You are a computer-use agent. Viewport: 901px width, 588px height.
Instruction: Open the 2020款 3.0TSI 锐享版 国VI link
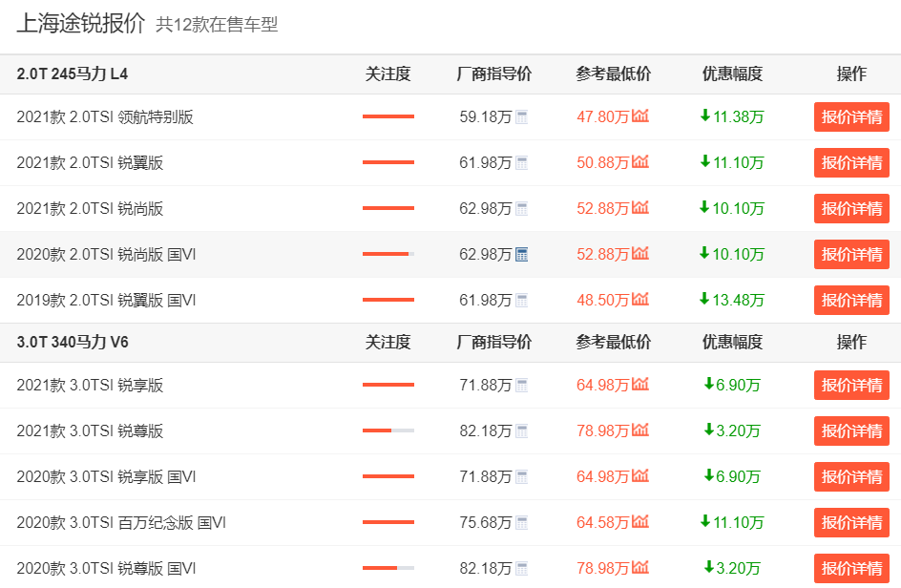click(106, 477)
